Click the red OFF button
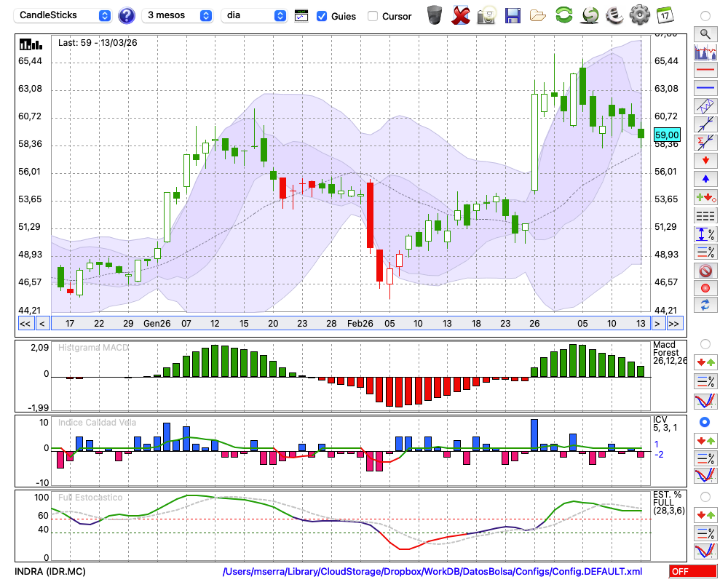 (692, 571)
